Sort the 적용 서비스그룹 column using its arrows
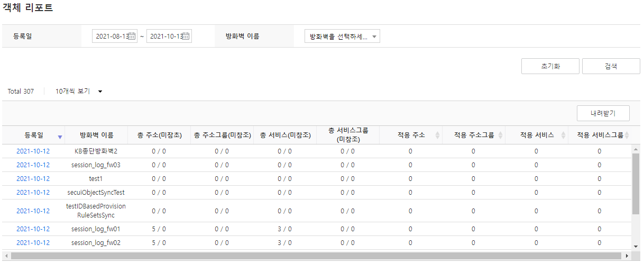The height and width of the screenshot is (263, 644). [627, 135]
